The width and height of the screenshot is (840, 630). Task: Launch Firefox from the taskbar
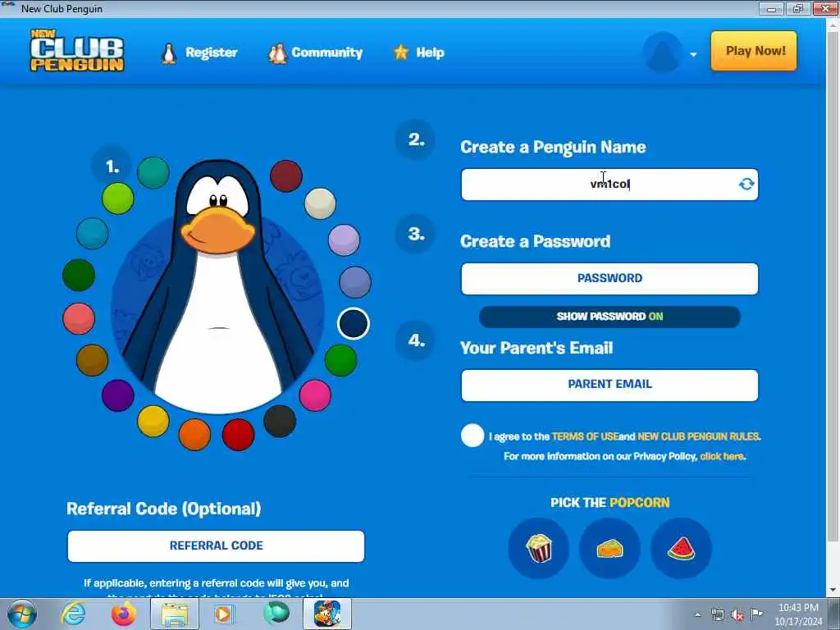click(x=123, y=614)
